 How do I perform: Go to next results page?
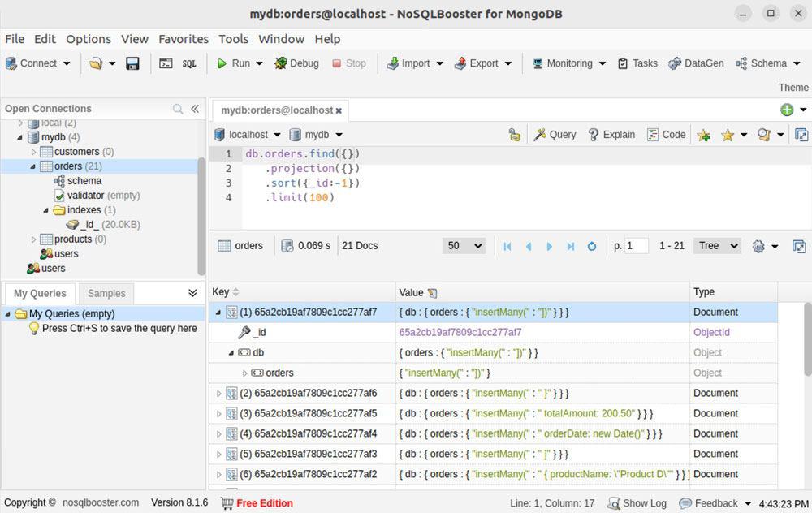(x=550, y=247)
